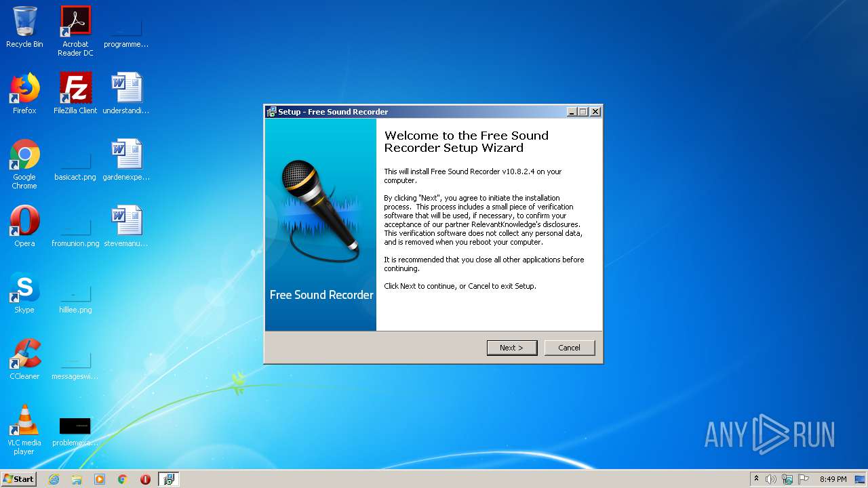Switch to Setup installer taskbar button
868x488 pixels.
169,479
